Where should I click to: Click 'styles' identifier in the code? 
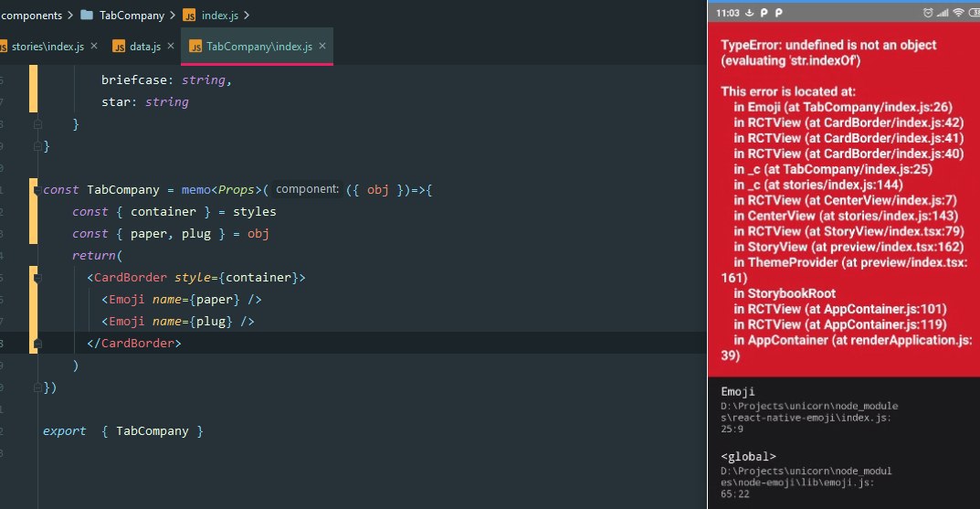255,211
